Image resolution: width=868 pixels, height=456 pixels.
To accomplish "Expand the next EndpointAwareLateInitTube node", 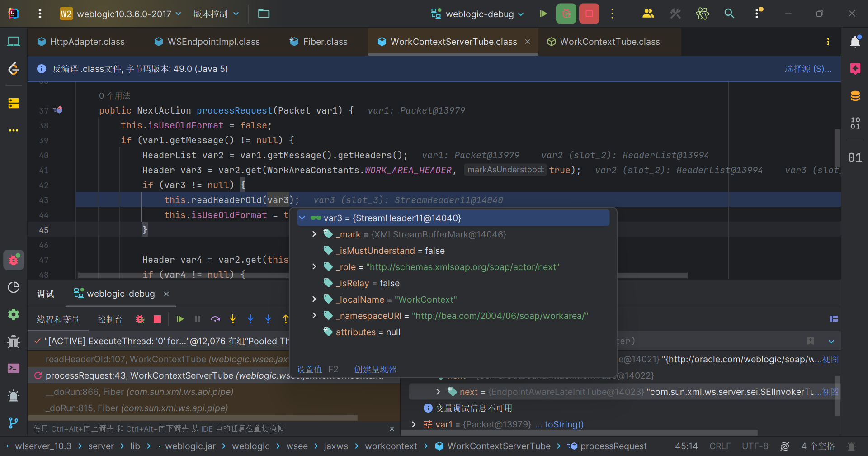I will [x=438, y=392].
